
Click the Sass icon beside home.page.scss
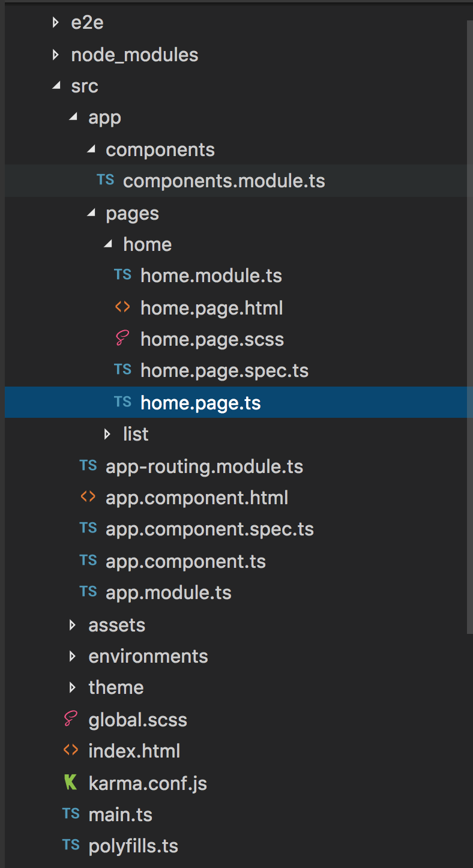tap(122, 339)
